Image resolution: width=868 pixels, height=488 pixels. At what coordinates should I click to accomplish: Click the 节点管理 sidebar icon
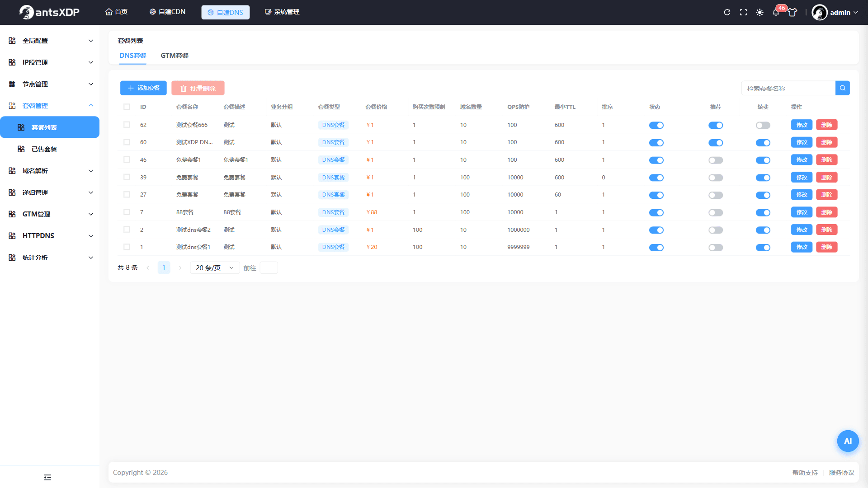pyautogui.click(x=12, y=84)
